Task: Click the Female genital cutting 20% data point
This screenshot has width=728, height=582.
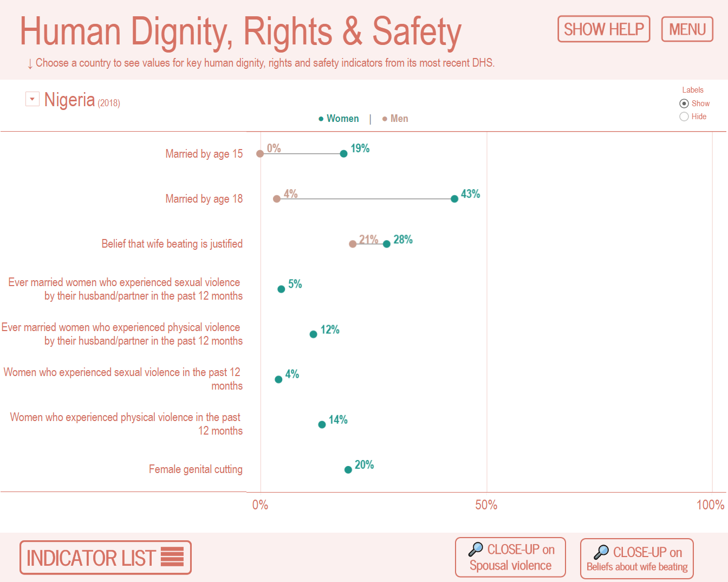Action: point(348,468)
